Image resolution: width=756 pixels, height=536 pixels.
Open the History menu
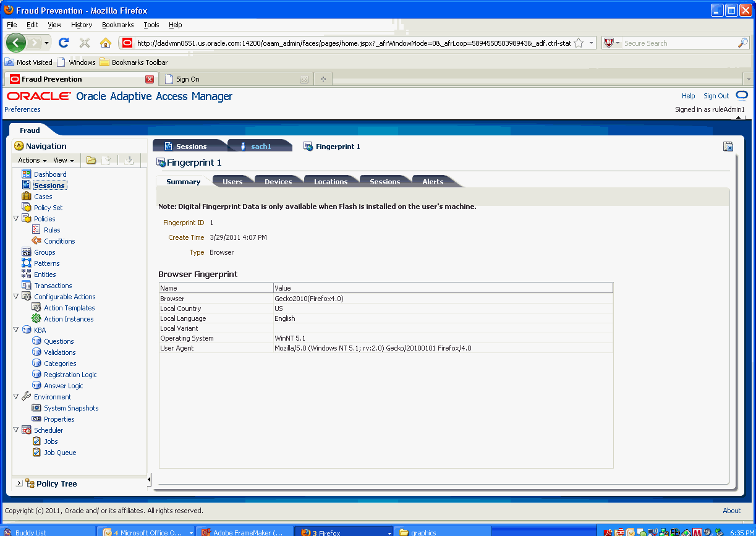pos(81,25)
